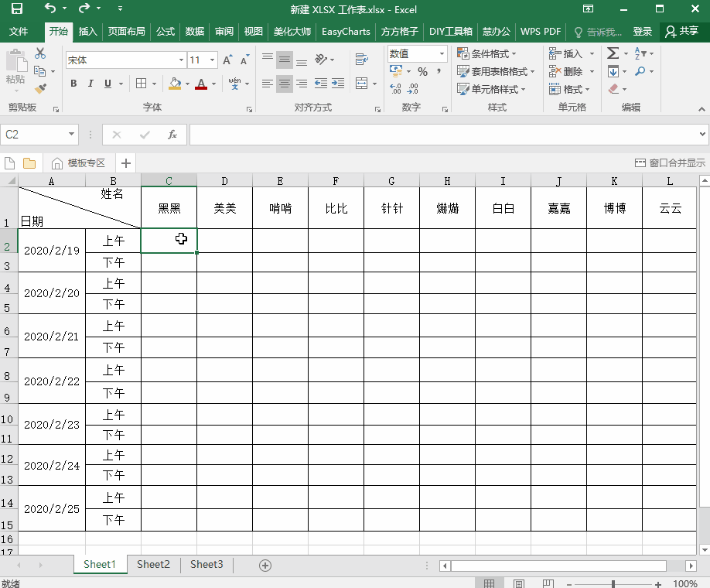
Task: Open Find and Select magnifier
Action: tap(640, 71)
